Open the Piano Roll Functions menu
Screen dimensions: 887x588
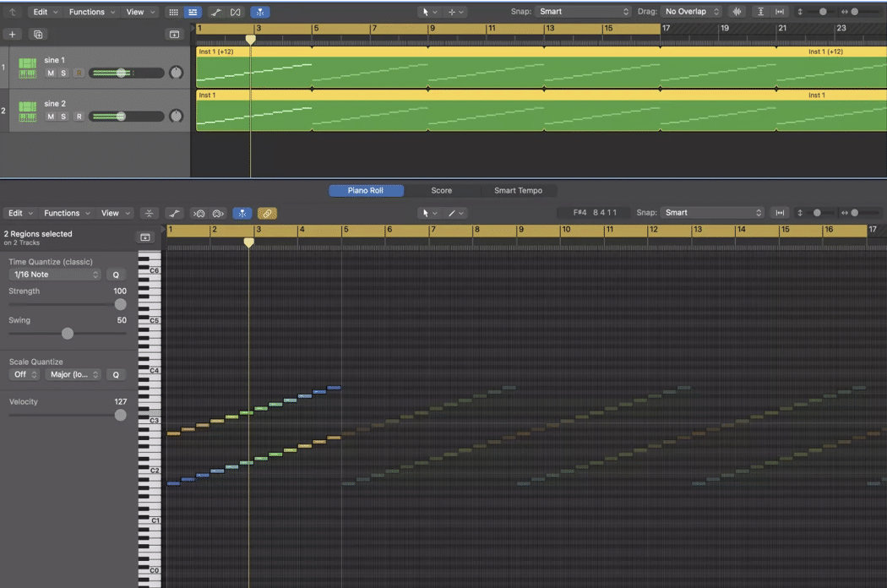pyautogui.click(x=66, y=214)
